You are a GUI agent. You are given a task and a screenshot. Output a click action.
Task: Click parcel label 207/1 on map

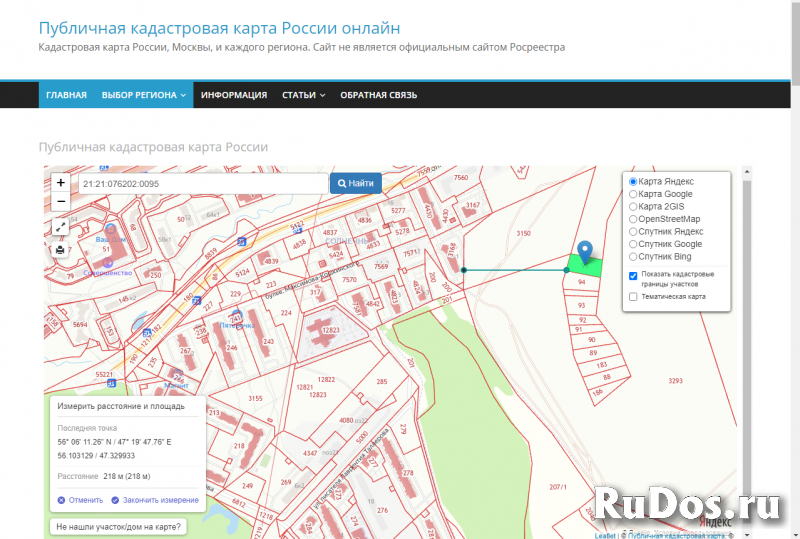[x=558, y=487]
